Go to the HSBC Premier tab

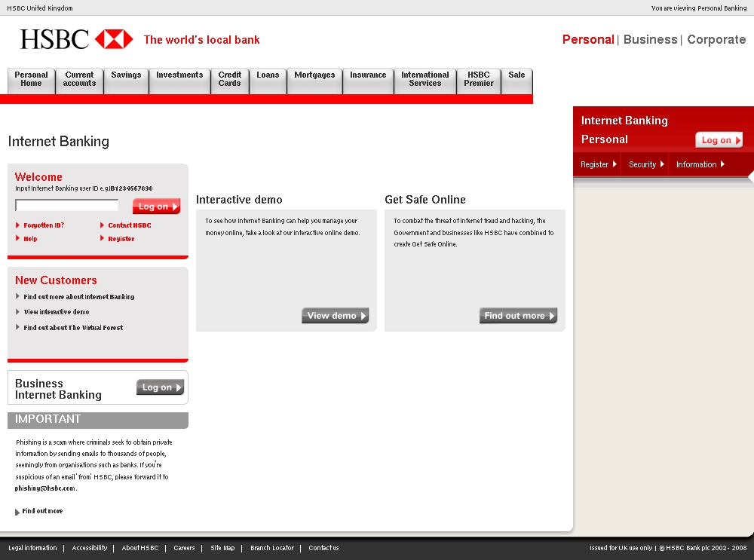pos(479,81)
